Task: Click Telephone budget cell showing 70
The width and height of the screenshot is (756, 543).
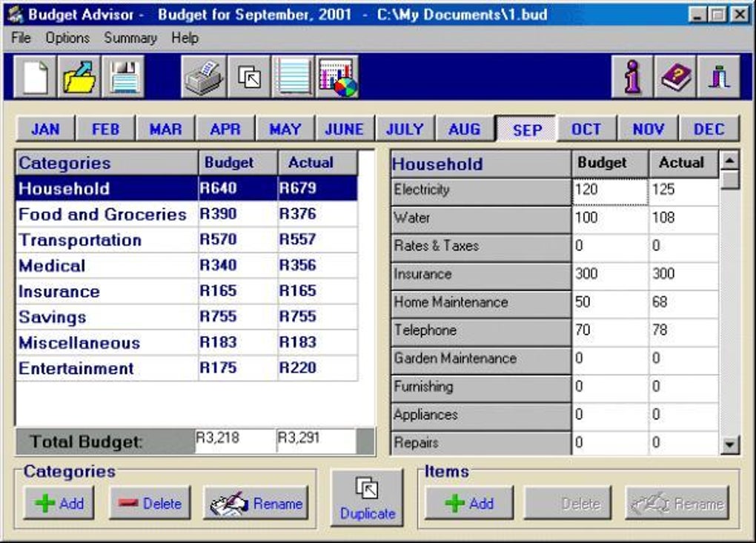Action: click(x=610, y=332)
